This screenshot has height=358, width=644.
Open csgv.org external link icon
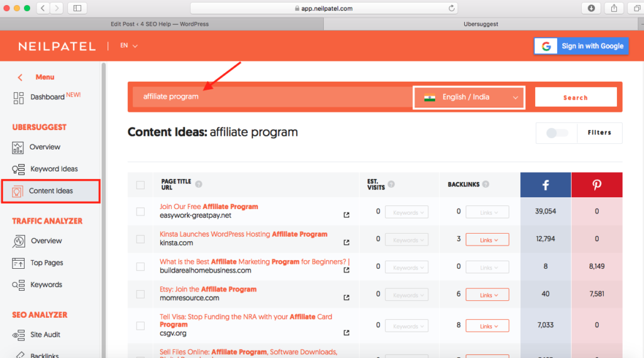click(x=347, y=333)
